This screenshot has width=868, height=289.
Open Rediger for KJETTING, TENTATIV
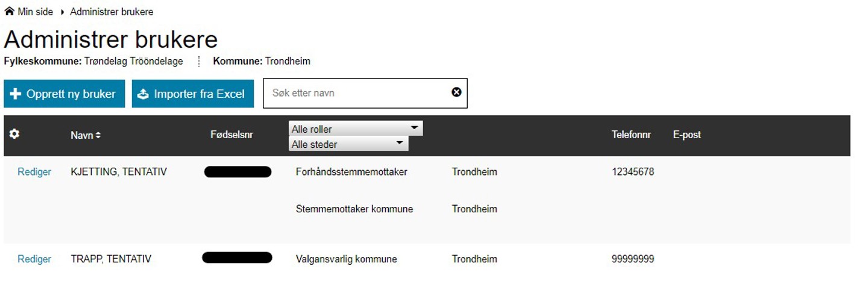[x=34, y=172]
